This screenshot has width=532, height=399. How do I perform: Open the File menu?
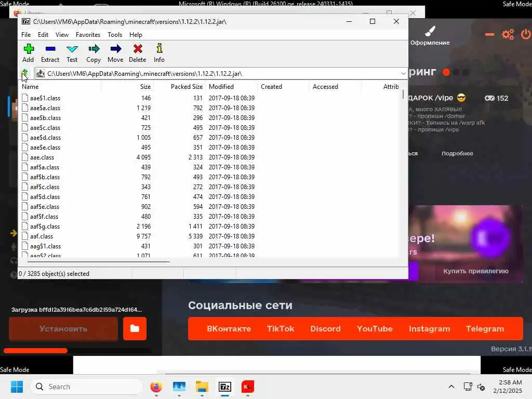pos(26,35)
